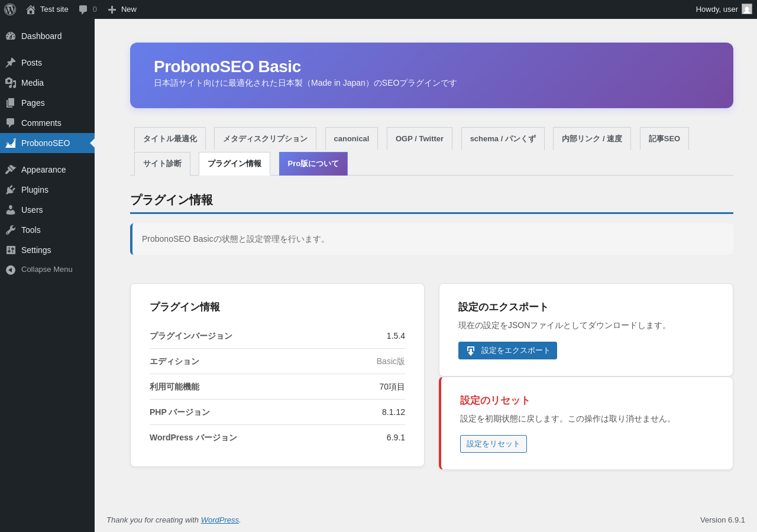Click the New plus icon

(x=112, y=9)
